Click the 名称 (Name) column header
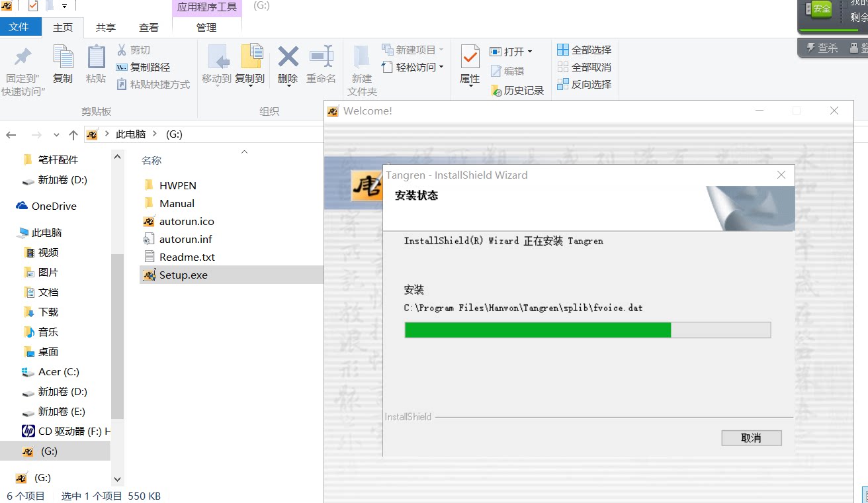Image resolution: width=868 pixels, height=503 pixels. click(x=152, y=160)
